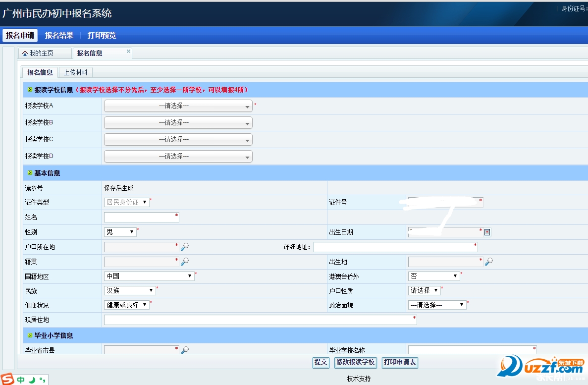Open search icon next to 籍贯 field
The height and width of the screenshot is (385, 588).
pyautogui.click(x=184, y=262)
